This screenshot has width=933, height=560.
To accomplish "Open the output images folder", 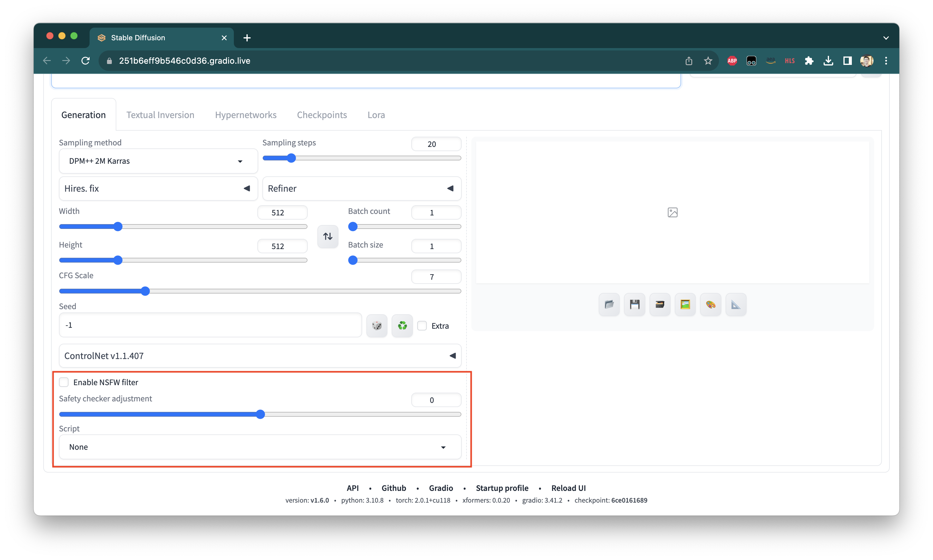I will point(609,304).
